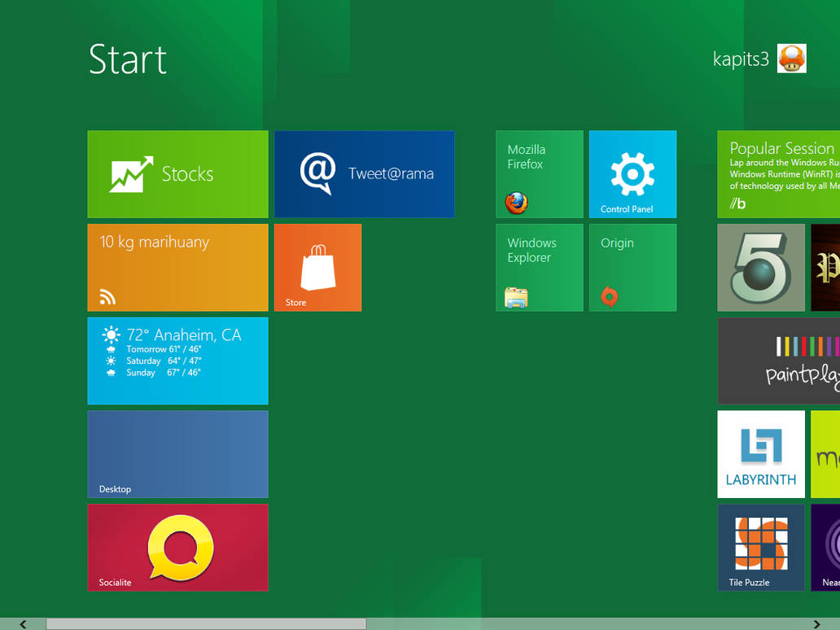
Task: Click the scrollbar right arrow
Action: (x=816, y=624)
